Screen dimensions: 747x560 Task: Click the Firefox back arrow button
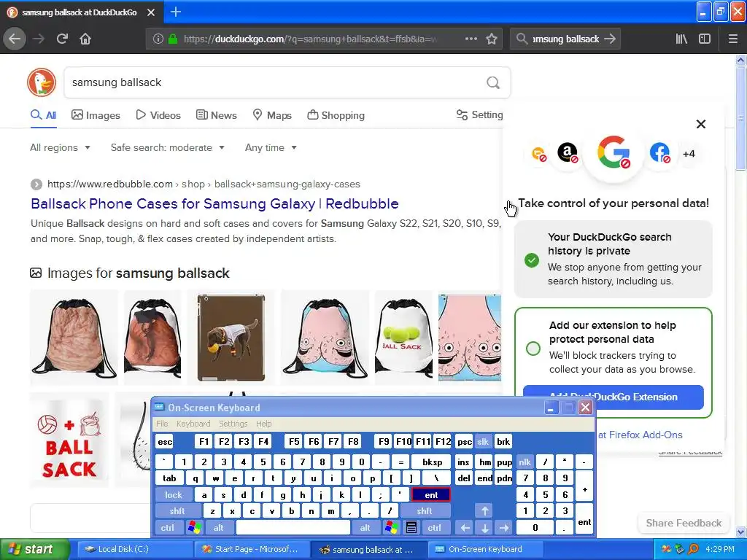pyautogui.click(x=15, y=39)
